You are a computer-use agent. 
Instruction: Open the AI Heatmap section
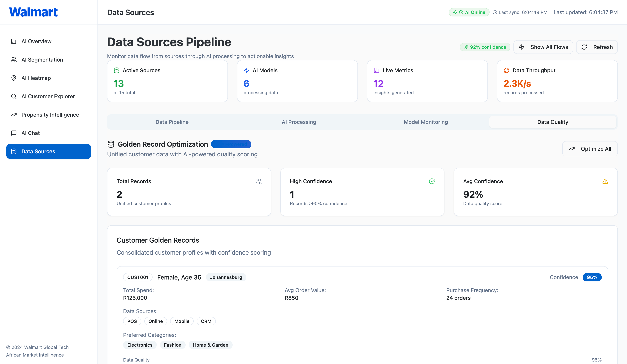[x=49, y=78]
